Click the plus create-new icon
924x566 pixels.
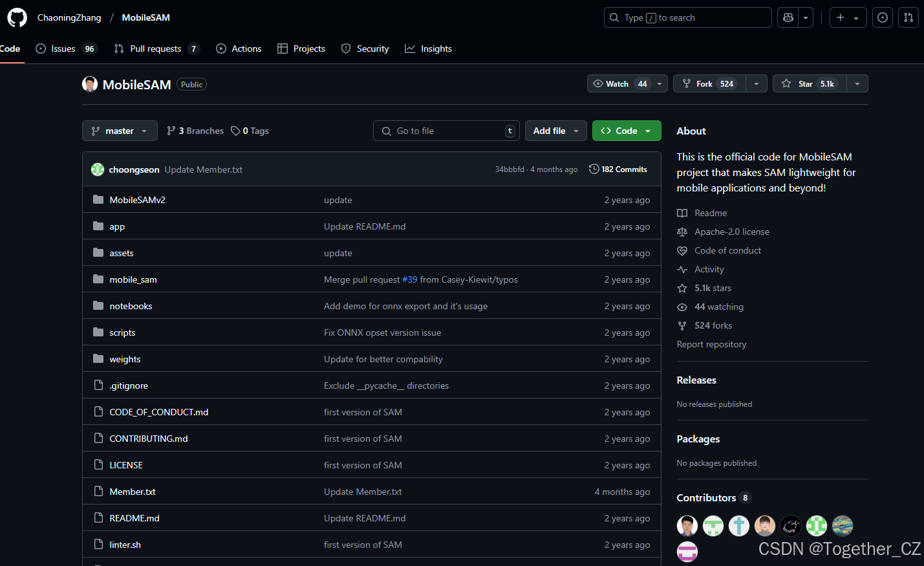point(841,17)
